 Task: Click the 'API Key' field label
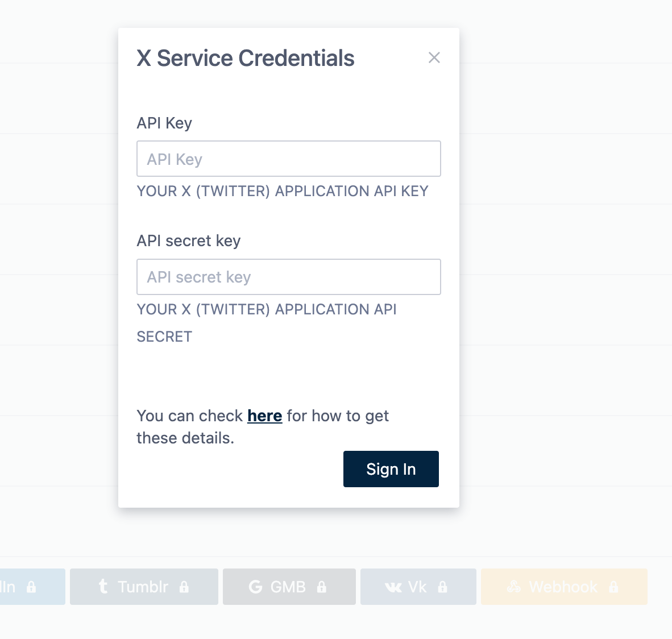pyautogui.click(x=164, y=123)
